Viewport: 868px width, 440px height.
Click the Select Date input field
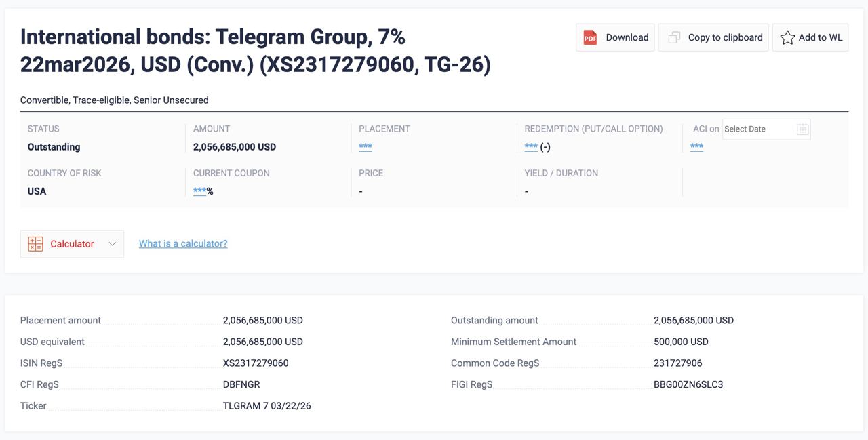tap(756, 129)
